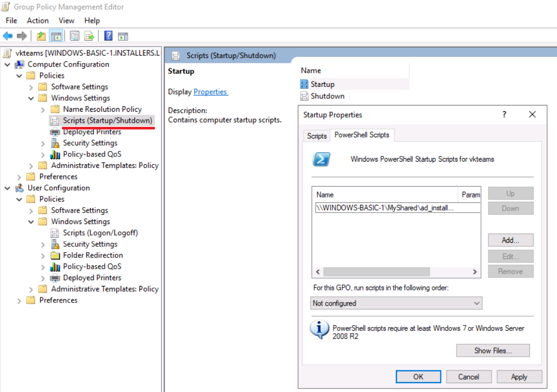Collapse the User Configuration node
This screenshot has height=392, width=557.
tap(8, 188)
